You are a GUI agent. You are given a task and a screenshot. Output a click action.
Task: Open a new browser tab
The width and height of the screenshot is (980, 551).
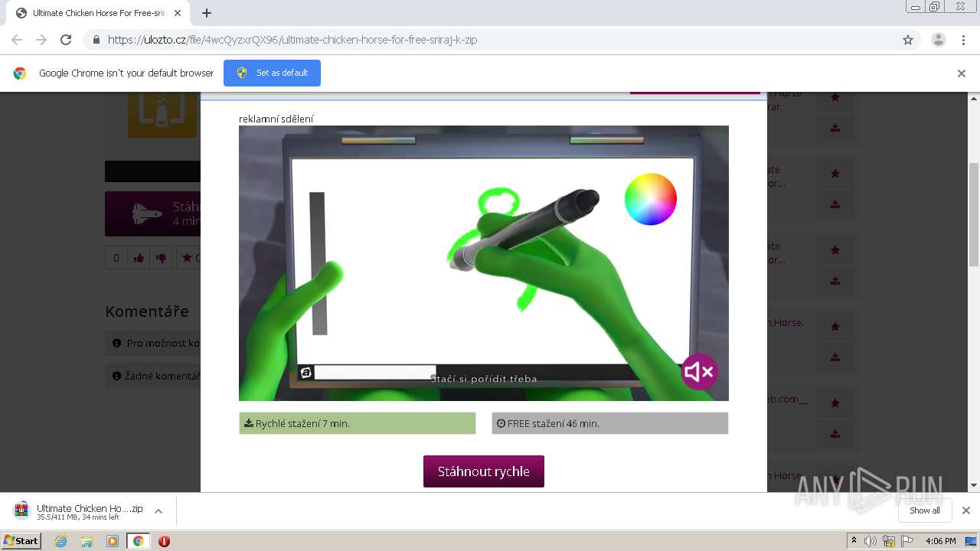207,13
